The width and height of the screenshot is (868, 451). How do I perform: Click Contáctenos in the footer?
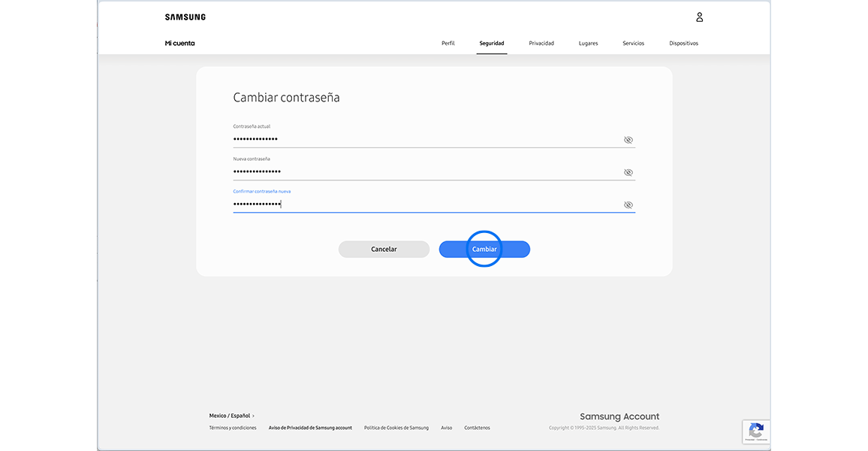click(x=477, y=427)
